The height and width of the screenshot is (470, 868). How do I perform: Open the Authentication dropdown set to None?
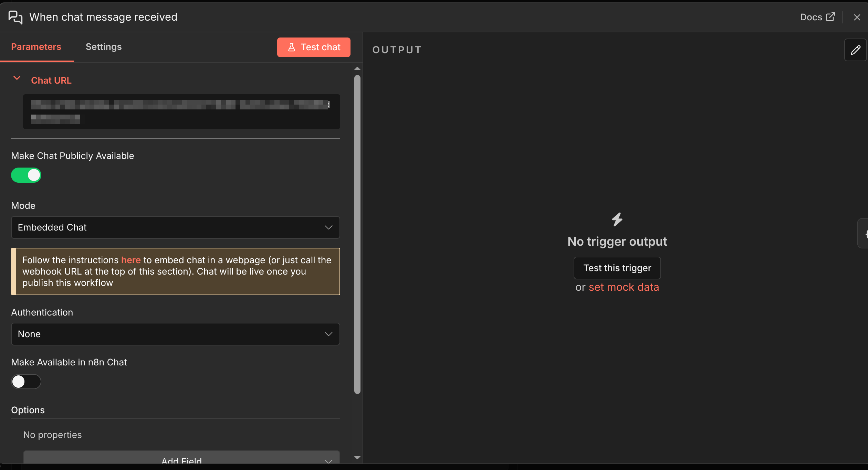(175, 334)
